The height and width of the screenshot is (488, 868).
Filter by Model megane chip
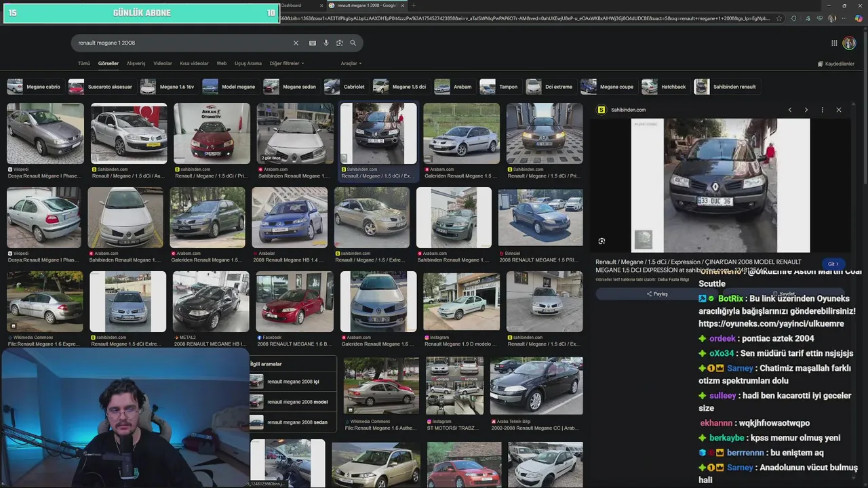click(x=229, y=87)
